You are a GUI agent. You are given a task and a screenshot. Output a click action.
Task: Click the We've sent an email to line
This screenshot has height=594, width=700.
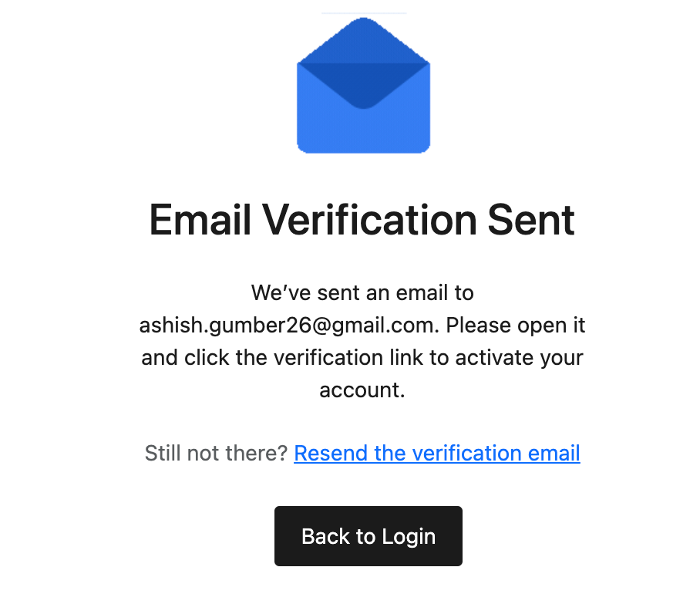point(362,293)
